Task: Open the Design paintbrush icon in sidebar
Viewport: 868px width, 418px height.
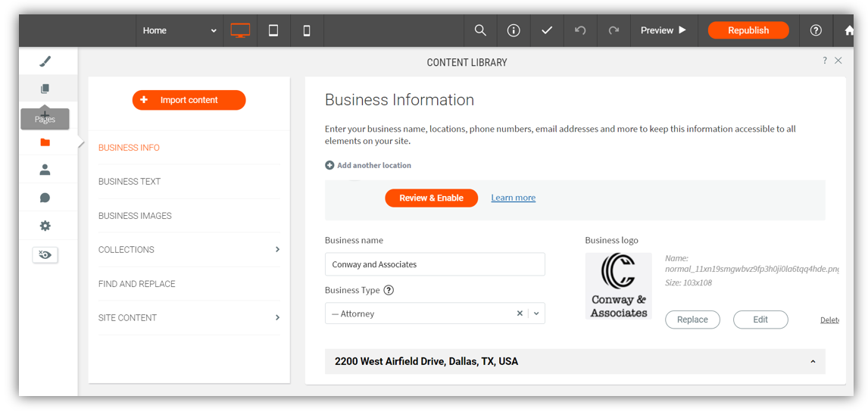Action: pos(45,61)
